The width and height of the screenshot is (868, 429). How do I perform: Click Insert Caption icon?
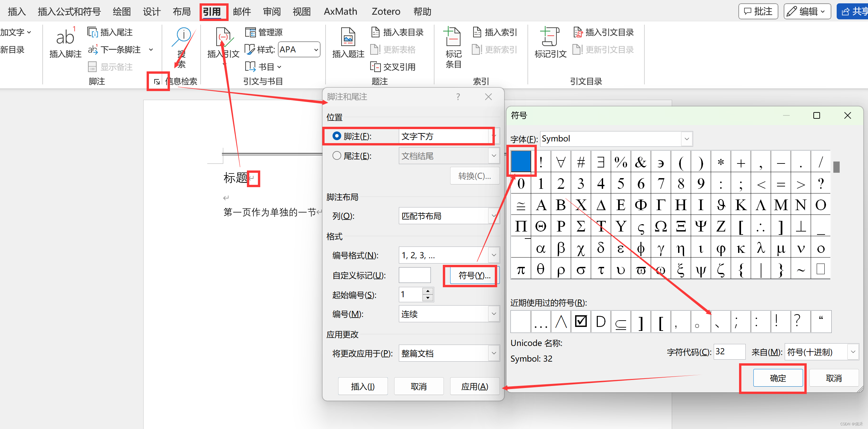click(348, 37)
